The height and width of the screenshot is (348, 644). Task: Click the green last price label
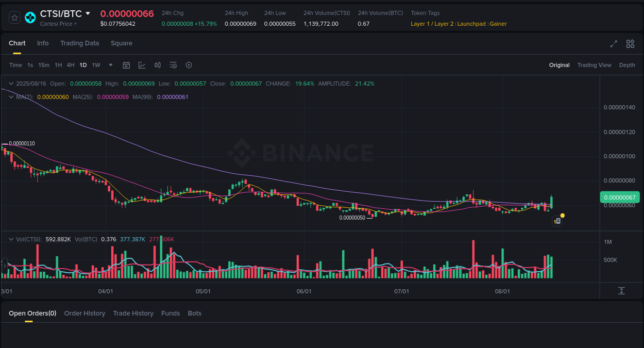pyautogui.click(x=619, y=197)
